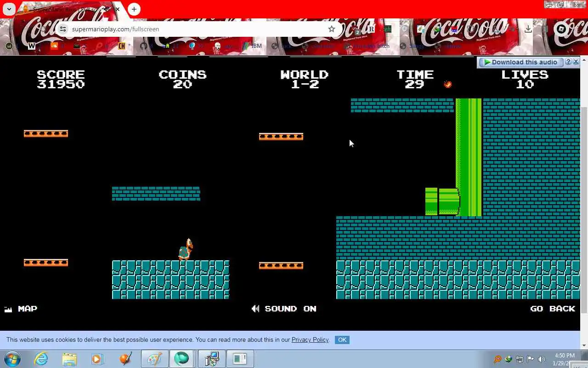Open the SoundCloud bookmark
The height and width of the screenshot is (368, 588).
tap(54, 46)
